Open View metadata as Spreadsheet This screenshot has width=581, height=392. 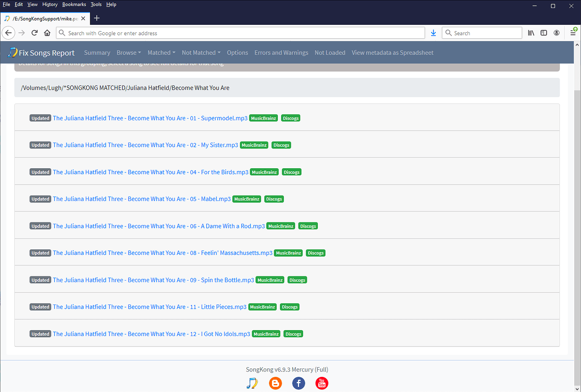click(392, 53)
